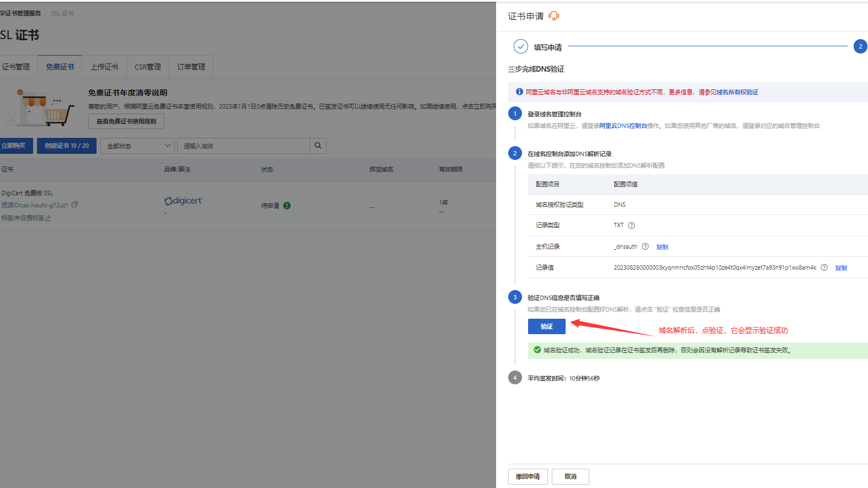Click the 取消 button
The image size is (868, 488).
[x=571, y=476]
